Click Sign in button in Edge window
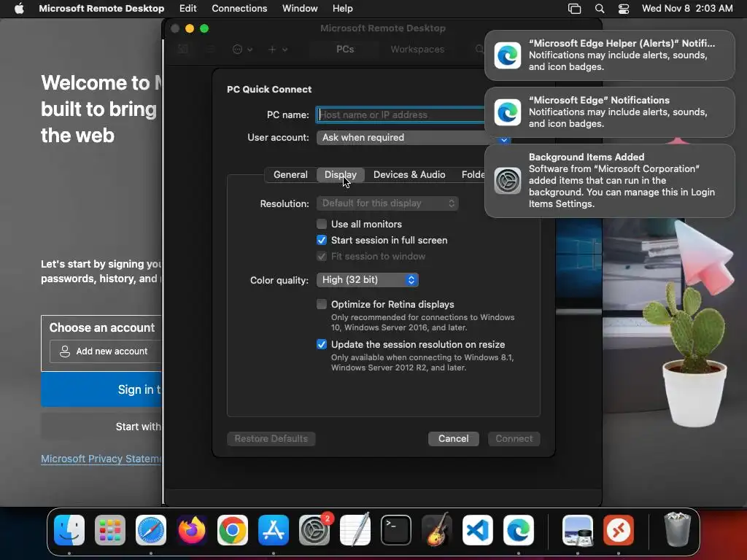 pyautogui.click(x=101, y=389)
